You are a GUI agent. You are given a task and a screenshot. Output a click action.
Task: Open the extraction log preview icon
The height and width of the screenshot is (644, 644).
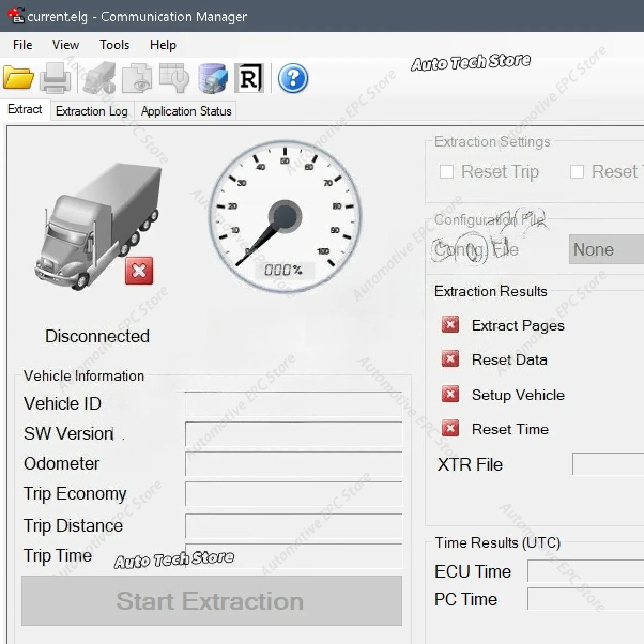(x=137, y=78)
